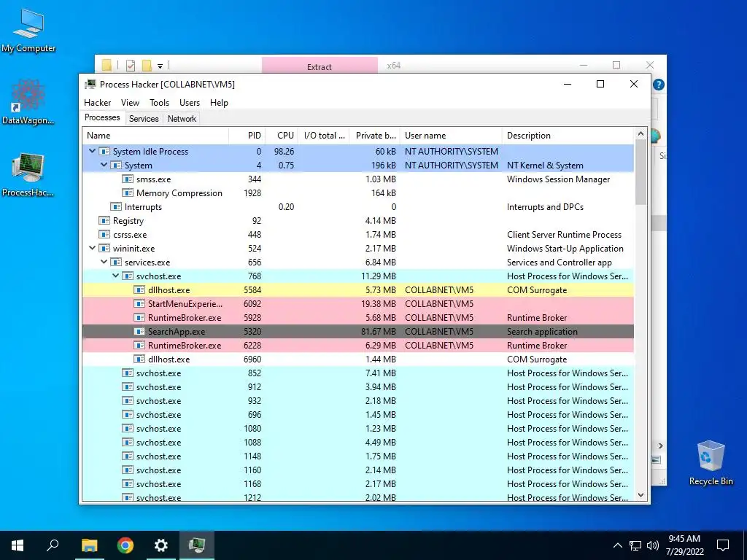Select RuntimeBroker.exe with PID 5928
The width and height of the screenshot is (747, 560).
pos(357,318)
